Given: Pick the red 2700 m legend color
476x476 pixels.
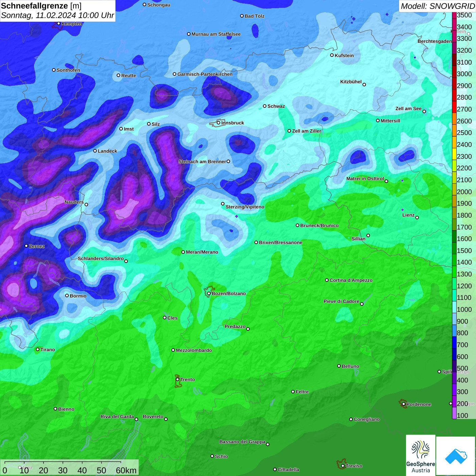Looking at the screenshot, I should (454, 107).
